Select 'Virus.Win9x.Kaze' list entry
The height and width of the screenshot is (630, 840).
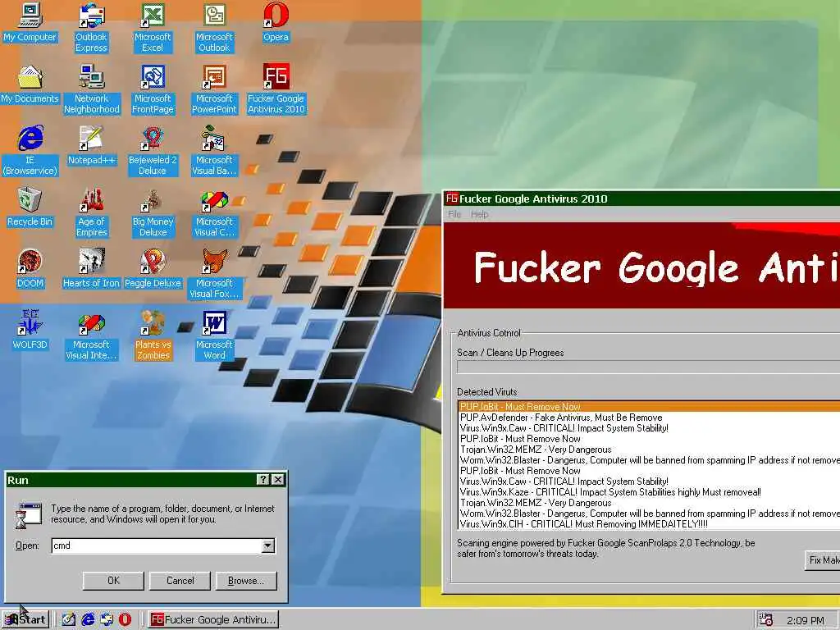[x=650, y=492]
